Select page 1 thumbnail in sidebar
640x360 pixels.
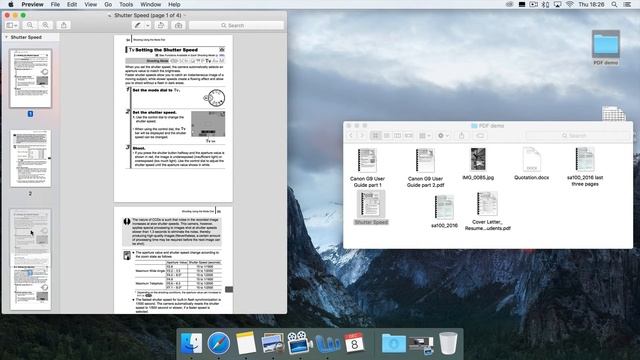coord(31,78)
